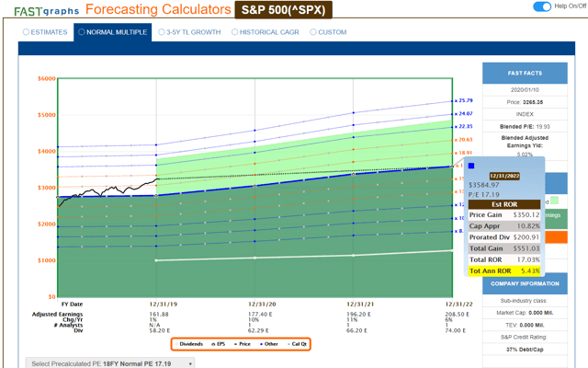Toggle Other series in chart legend
The height and width of the screenshot is (368, 588).
click(269, 344)
